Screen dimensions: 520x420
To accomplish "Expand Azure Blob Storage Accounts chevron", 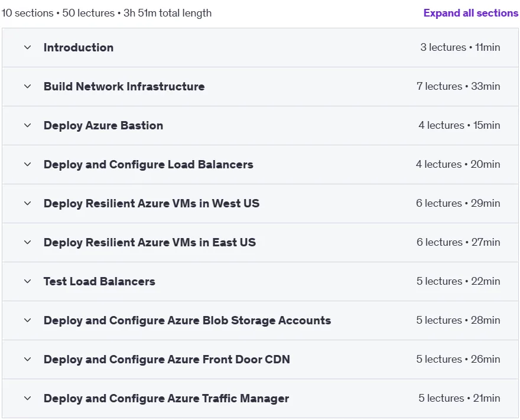I will coord(28,320).
